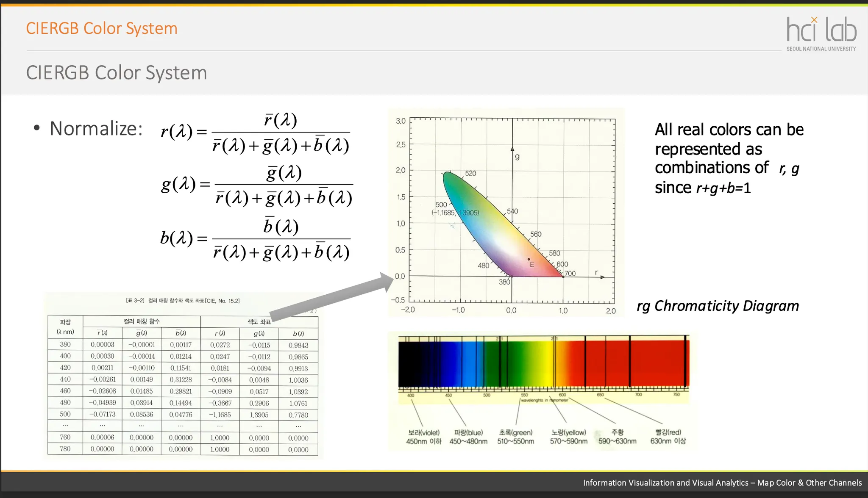Click the g axis arrowhead in the diagram
The image size is (868, 498).
tap(512, 149)
